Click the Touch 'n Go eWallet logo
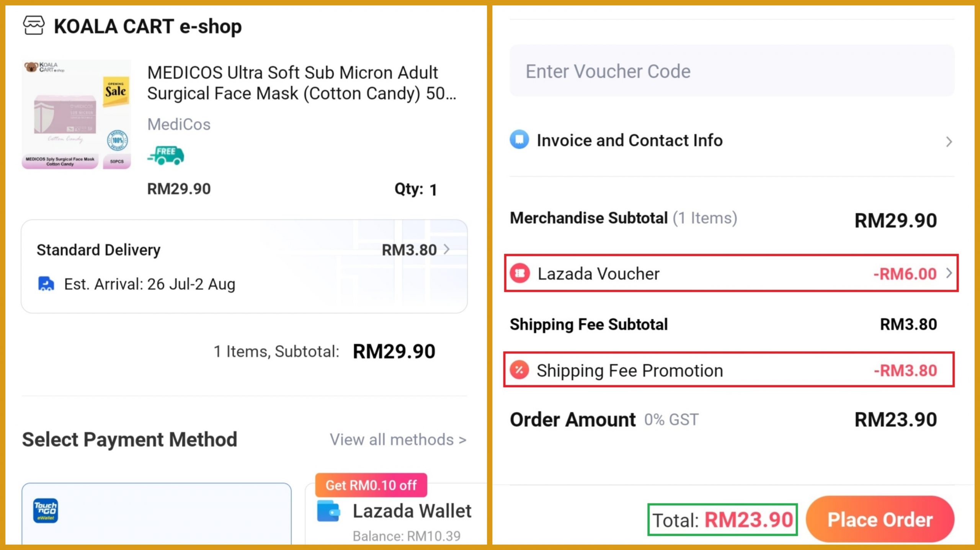 46,511
